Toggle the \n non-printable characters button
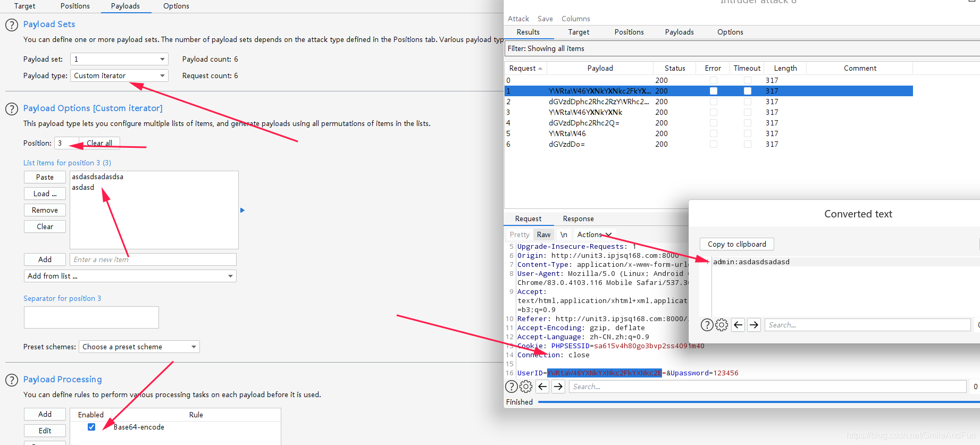The image size is (980, 445). (x=564, y=234)
